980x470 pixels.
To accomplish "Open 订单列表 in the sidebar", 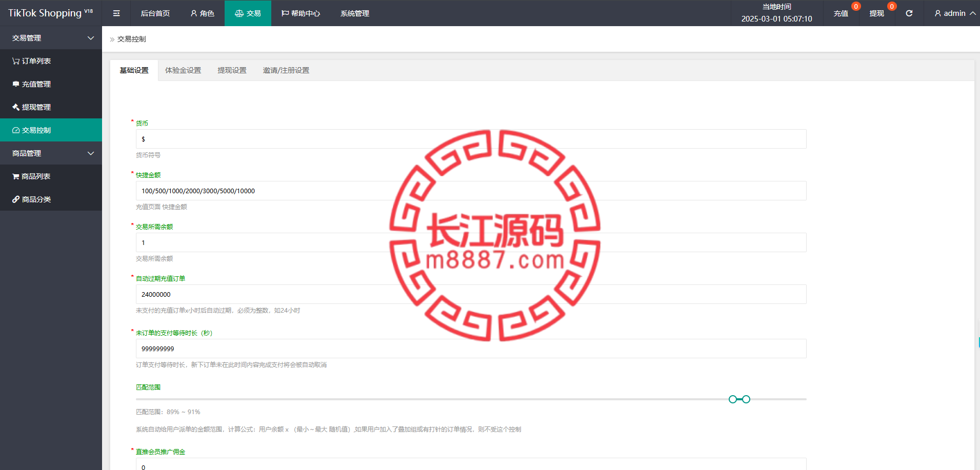I will pos(51,61).
